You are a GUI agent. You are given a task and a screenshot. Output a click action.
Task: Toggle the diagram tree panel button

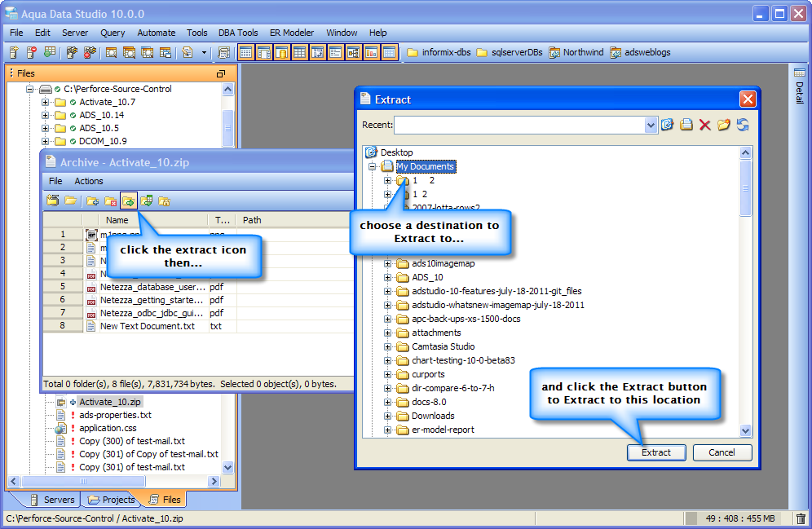point(353,52)
